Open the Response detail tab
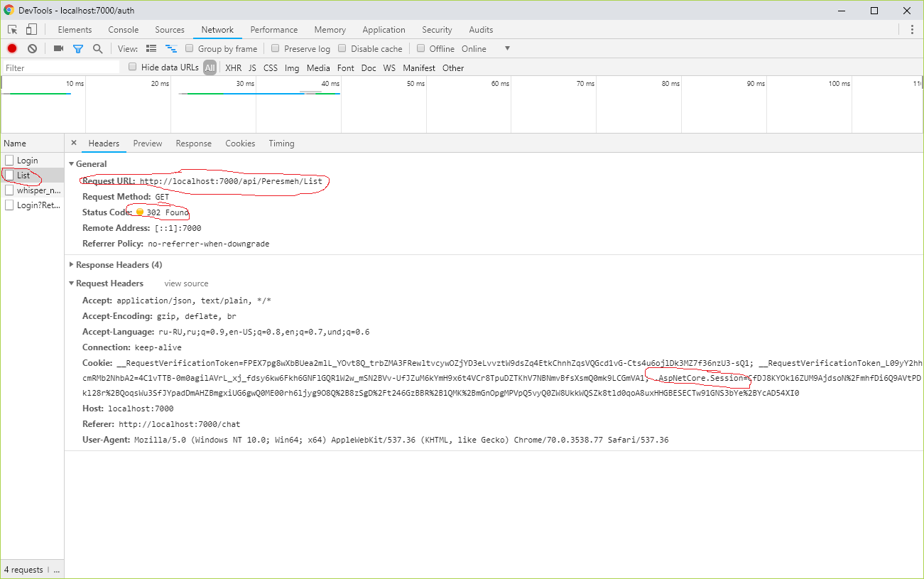Screen dimensions: 924x579 (x=194, y=144)
